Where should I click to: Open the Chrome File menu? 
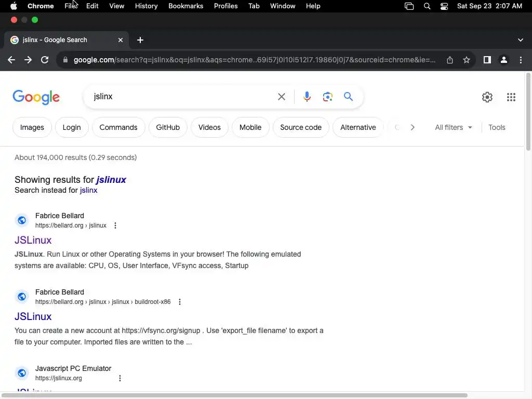click(x=71, y=6)
